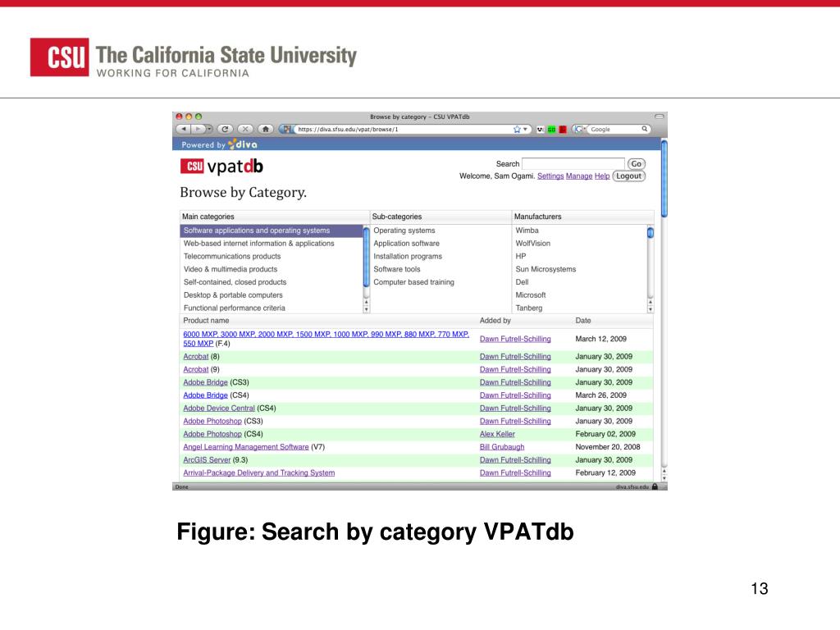Select Application software sub-category

point(406,243)
